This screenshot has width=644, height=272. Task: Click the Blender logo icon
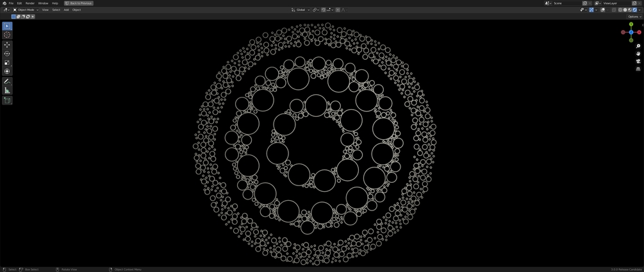click(4, 3)
